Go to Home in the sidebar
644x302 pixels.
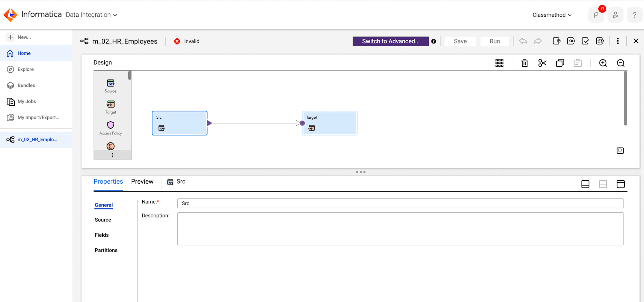point(36,53)
